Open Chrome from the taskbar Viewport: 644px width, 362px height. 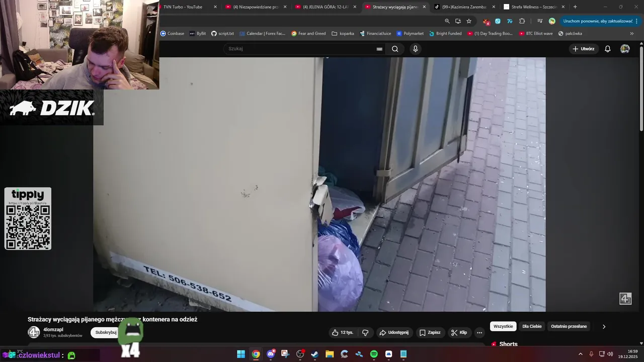click(256, 354)
